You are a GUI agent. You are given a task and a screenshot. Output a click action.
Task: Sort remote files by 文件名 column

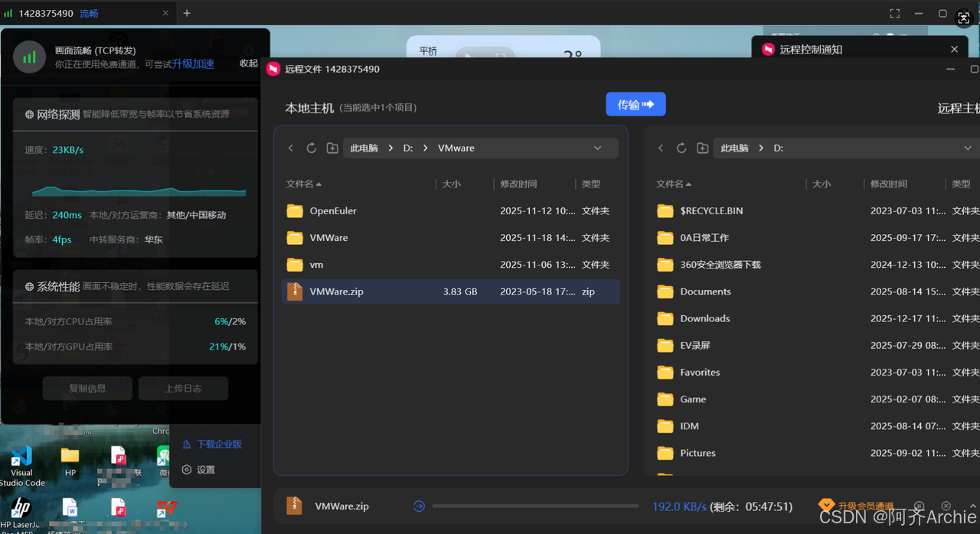(674, 184)
